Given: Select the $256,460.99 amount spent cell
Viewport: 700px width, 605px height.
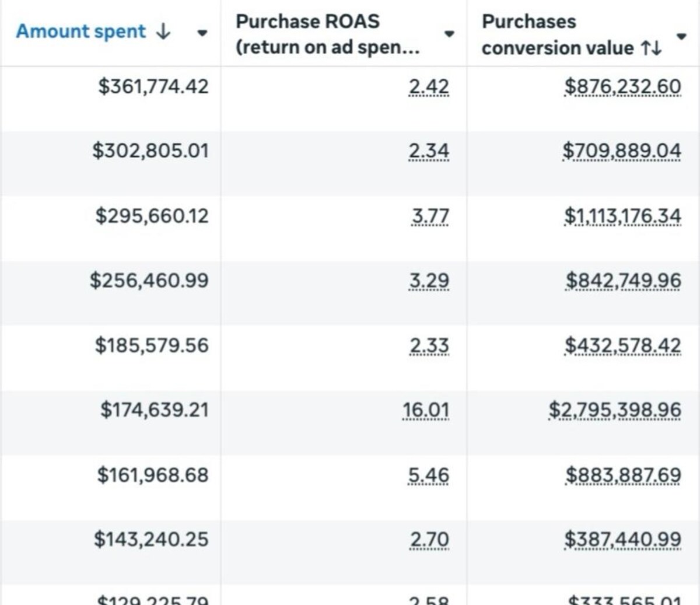Looking at the screenshot, I should point(149,281).
